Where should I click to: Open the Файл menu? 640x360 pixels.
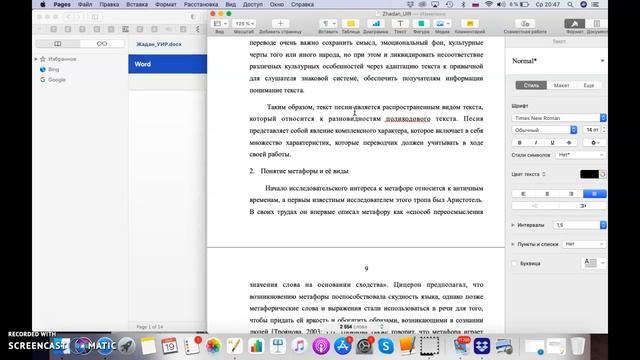(85, 4)
